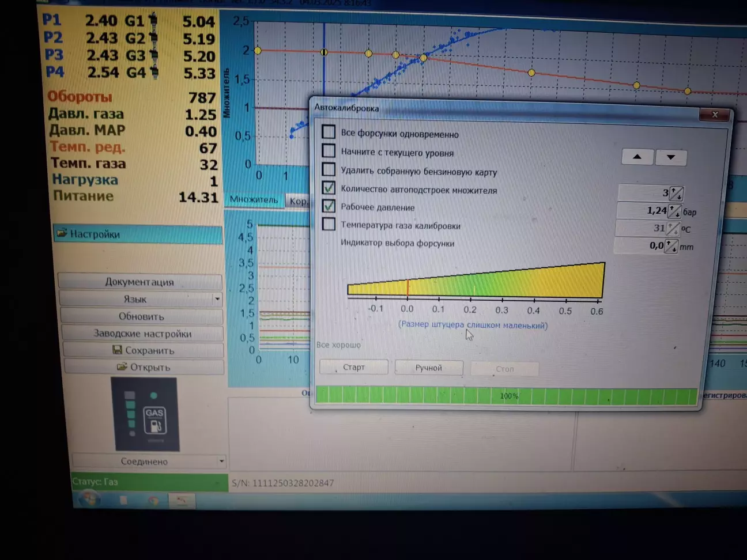Click the G4 injector icon
This screenshot has height=560, width=747.
pyautogui.click(x=154, y=73)
